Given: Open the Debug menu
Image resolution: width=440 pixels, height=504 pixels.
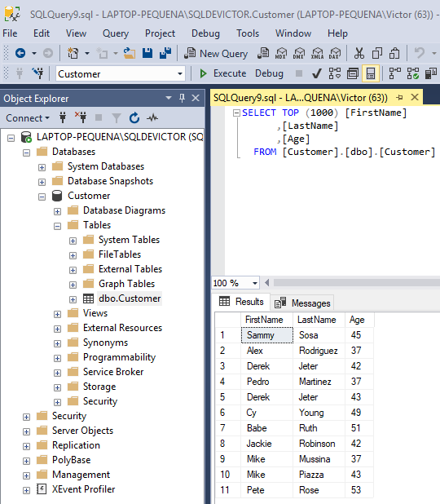Looking at the screenshot, I should point(205,33).
